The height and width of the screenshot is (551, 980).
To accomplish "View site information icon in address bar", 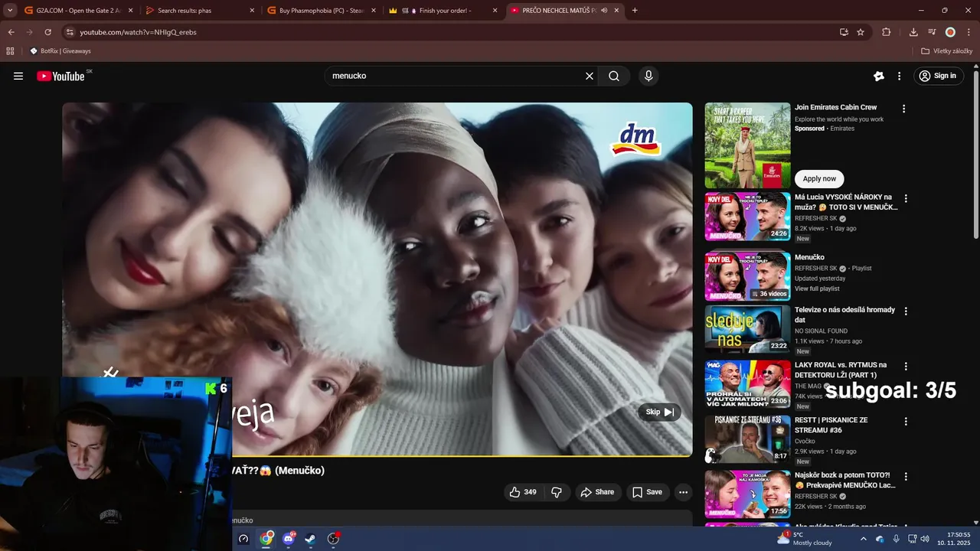I will point(70,32).
